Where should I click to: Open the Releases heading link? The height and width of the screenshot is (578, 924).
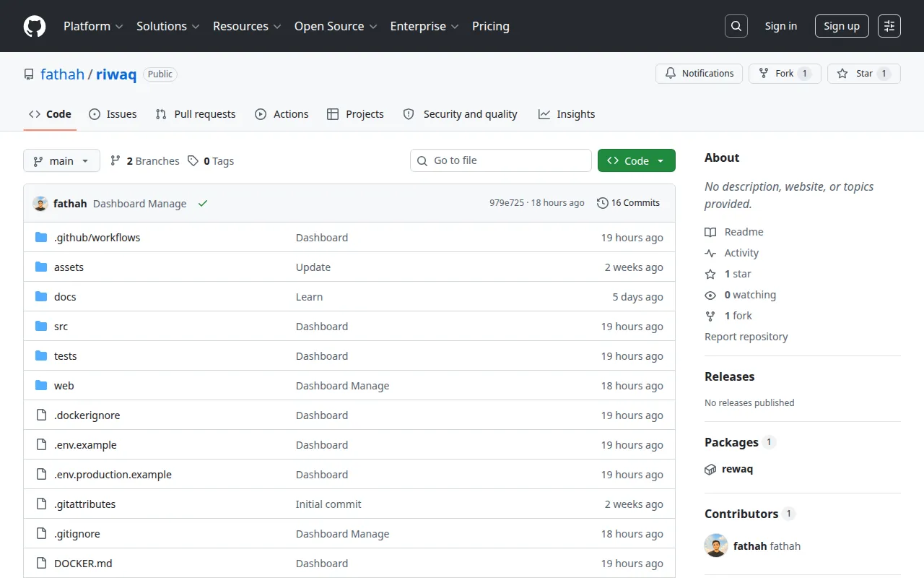point(729,376)
